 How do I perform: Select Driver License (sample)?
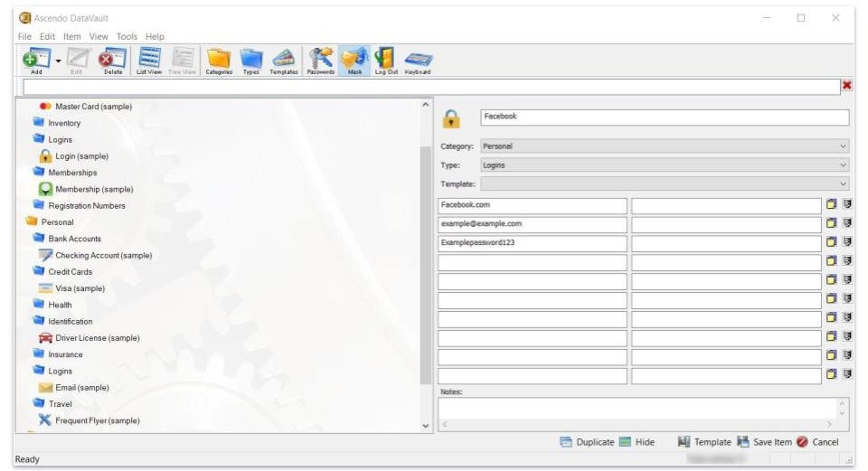tap(90, 338)
